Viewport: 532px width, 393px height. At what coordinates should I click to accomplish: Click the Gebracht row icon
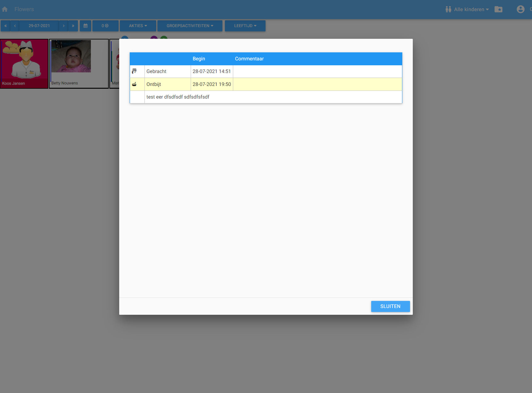tap(134, 71)
